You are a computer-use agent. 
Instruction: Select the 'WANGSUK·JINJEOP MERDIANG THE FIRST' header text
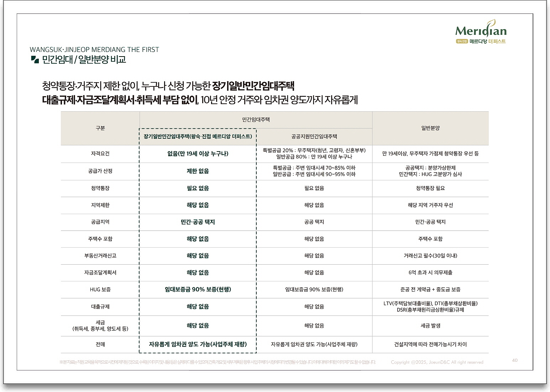[x=94, y=49]
